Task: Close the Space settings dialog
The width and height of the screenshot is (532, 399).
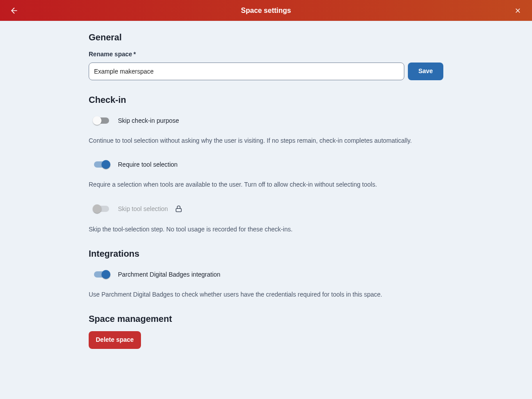Action: click(x=518, y=11)
